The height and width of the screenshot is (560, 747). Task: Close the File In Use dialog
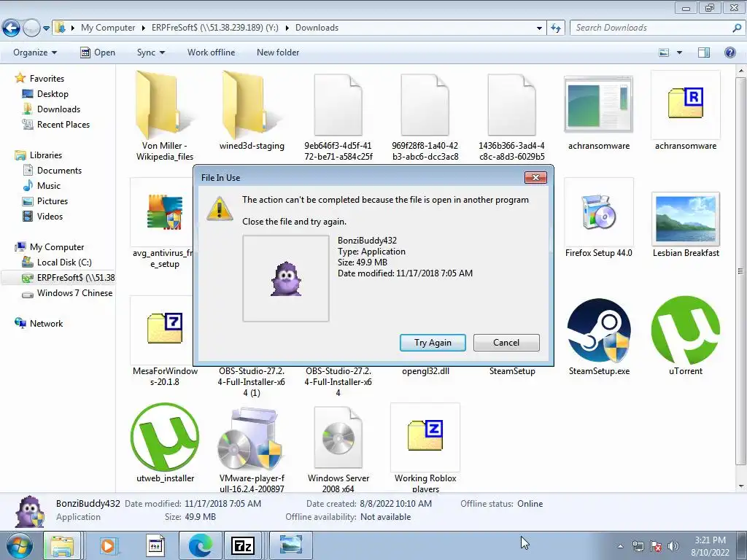pos(535,177)
